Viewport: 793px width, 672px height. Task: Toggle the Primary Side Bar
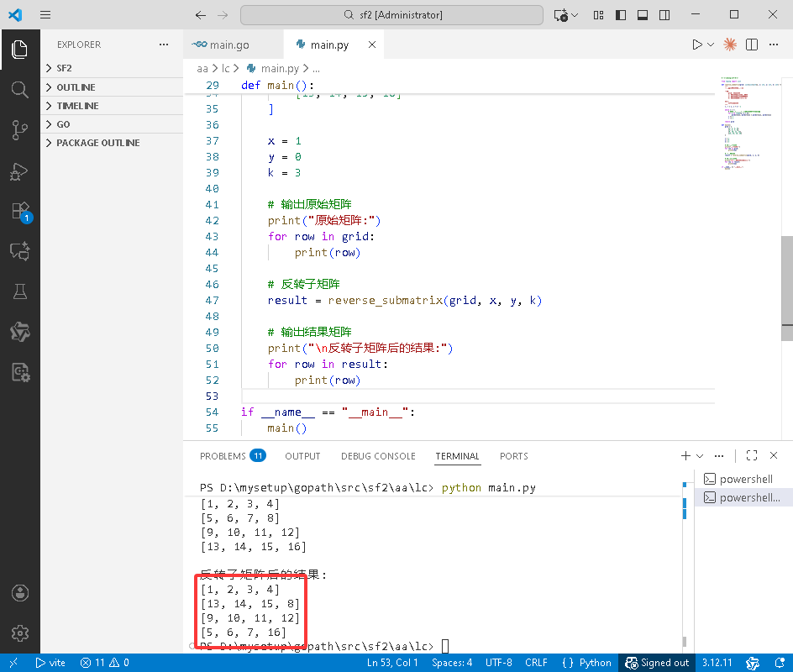pyautogui.click(x=621, y=15)
